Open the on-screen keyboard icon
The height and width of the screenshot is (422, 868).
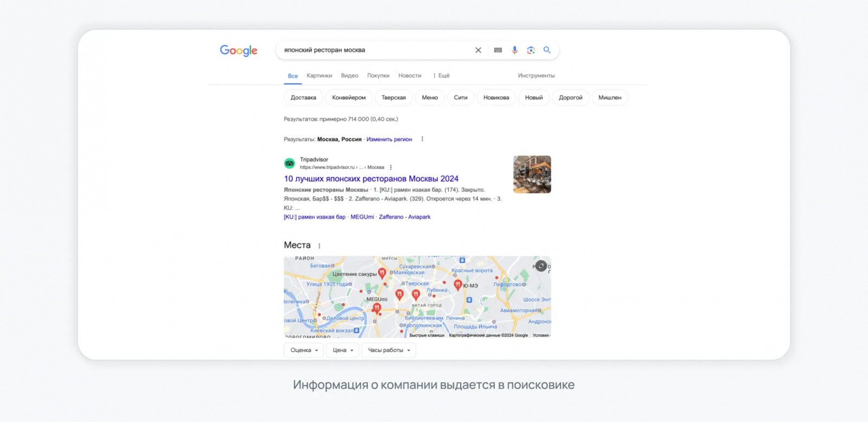click(x=498, y=50)
